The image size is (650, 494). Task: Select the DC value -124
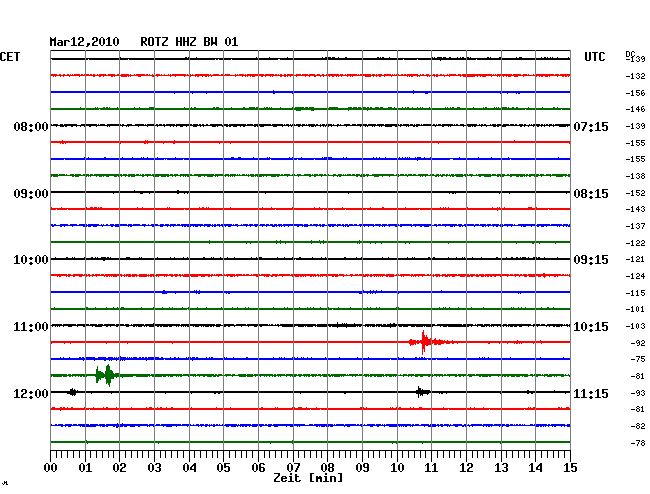635,276
